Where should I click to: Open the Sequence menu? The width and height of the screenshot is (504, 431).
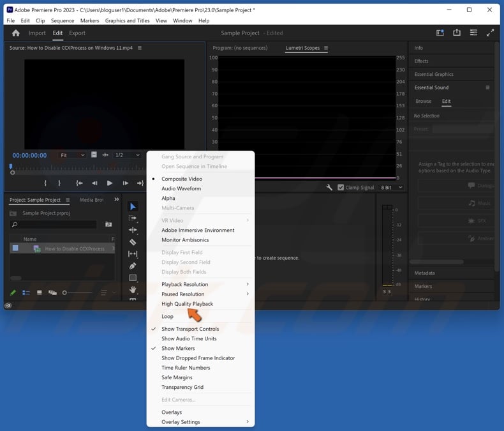click(x=63, y=20)
